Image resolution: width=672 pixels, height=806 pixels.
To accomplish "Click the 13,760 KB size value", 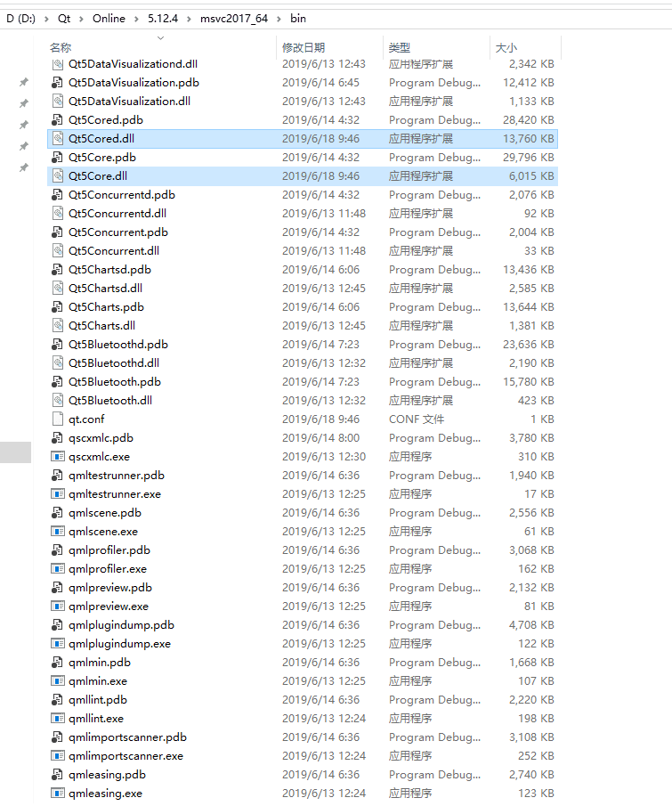I will 528,139.
